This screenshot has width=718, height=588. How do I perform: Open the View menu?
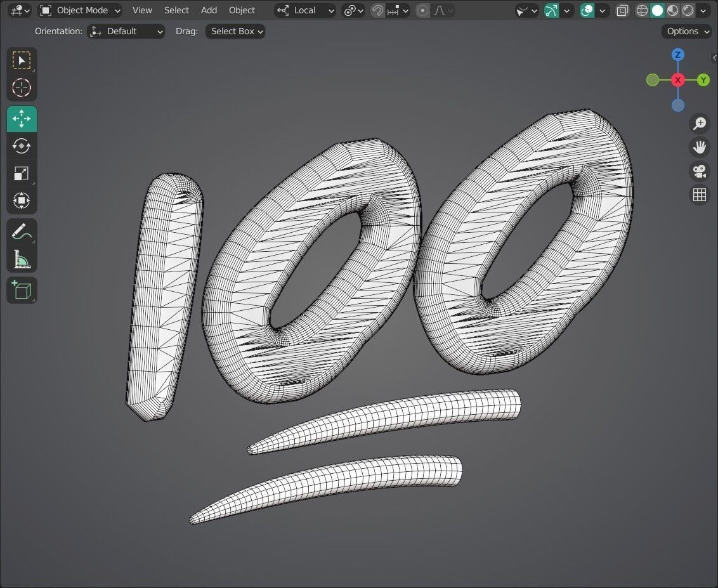pos(142,10)
